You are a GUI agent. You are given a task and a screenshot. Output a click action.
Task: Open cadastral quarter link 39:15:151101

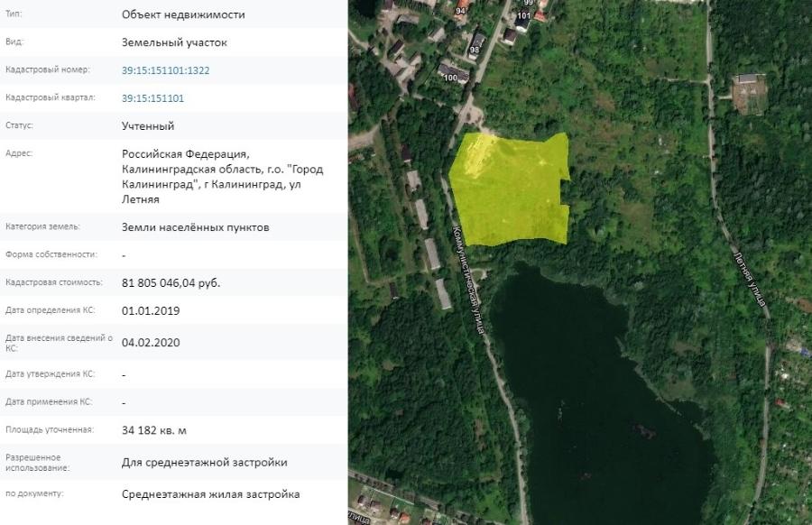(157, 98)
